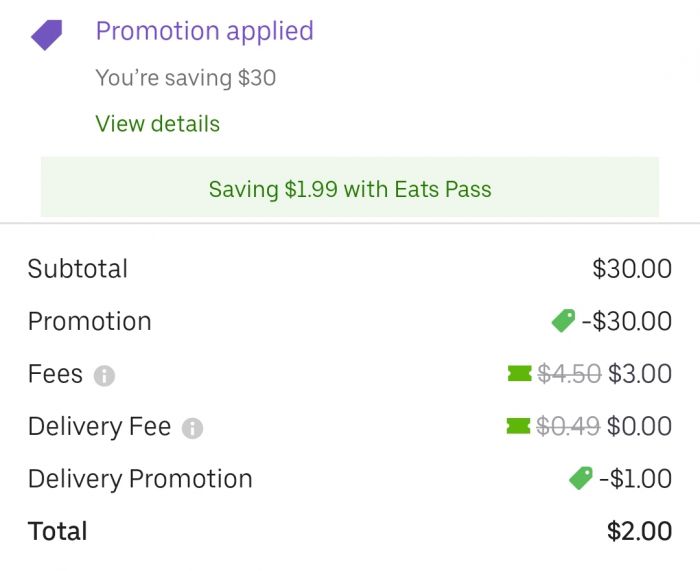Click the Total label
Image resolution: width=700 pixels, height=571 pixels.
57,531
